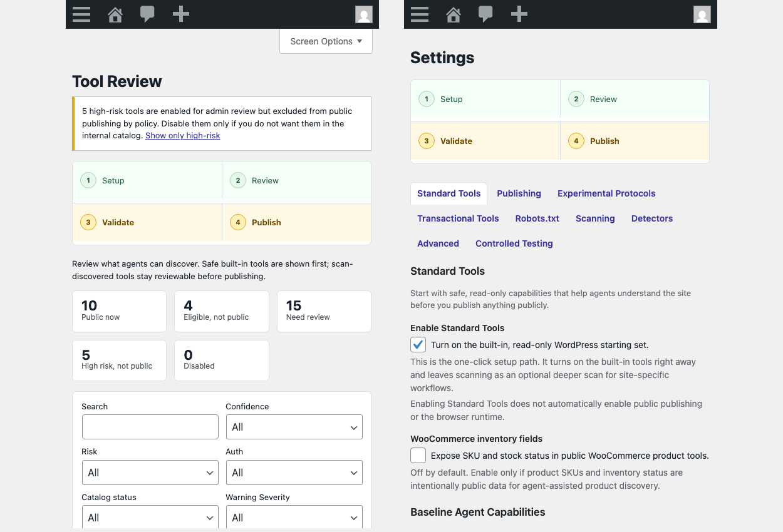Switch to Standard Tools tab

[449, 193]
